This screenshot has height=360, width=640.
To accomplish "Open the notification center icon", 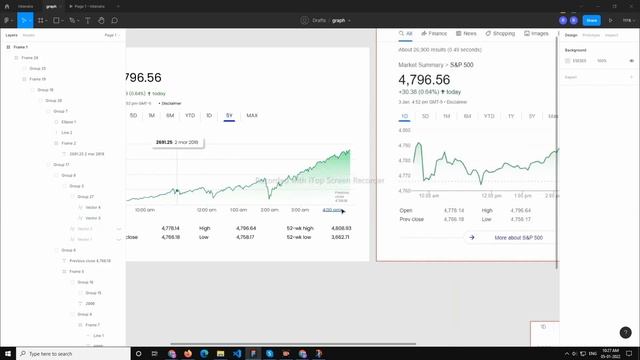I will [629, 353].
